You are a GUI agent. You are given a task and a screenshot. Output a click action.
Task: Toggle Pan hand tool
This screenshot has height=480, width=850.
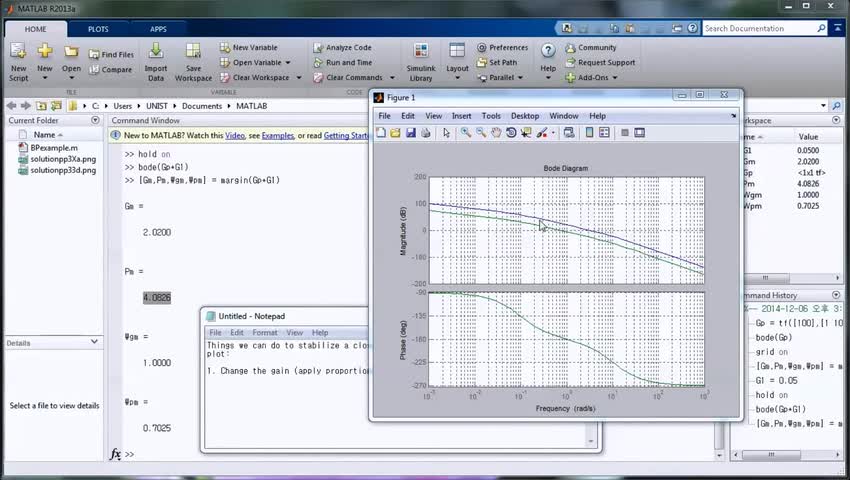[x=496, y=133]
